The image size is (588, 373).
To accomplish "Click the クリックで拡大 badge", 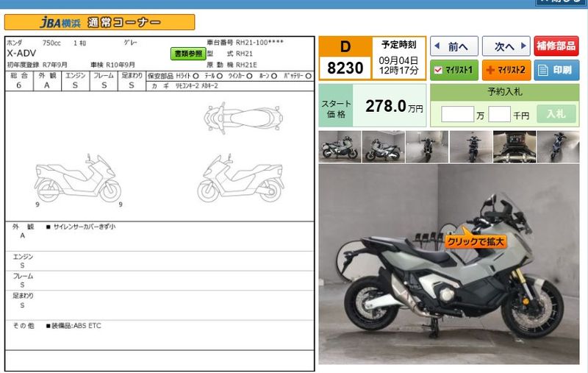I will (476, 241).
